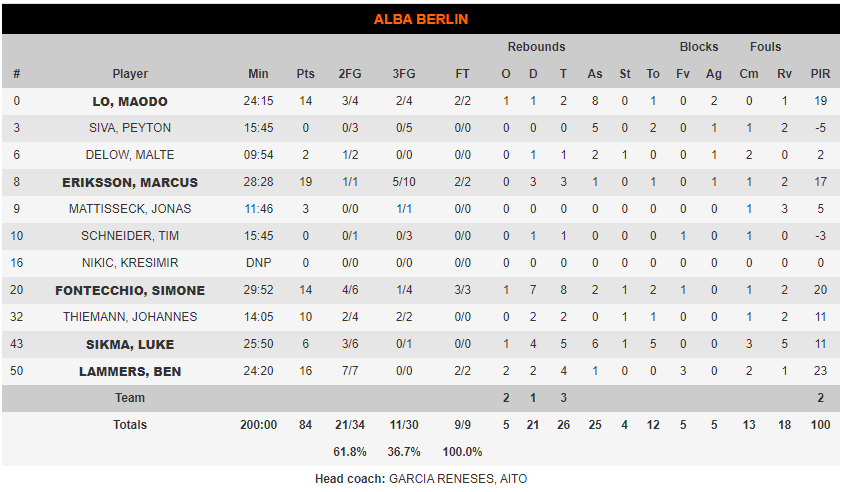Open SIKMA, LUKE player profile

[130, 344]
